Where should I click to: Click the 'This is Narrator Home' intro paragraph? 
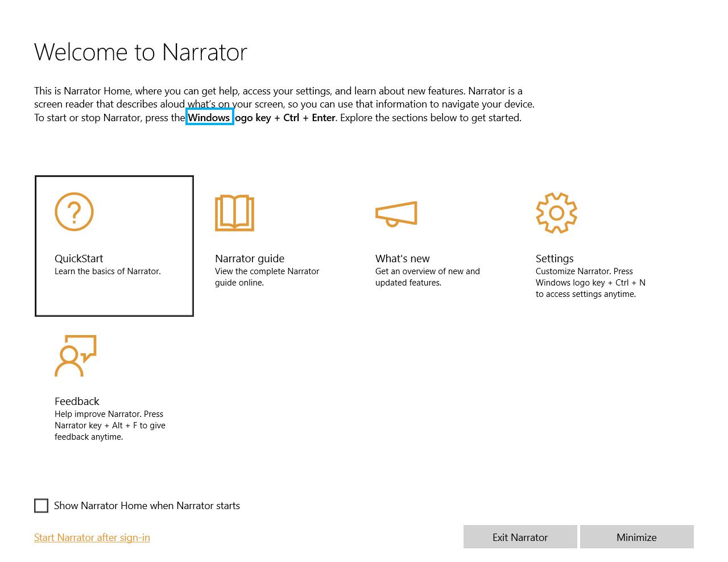(x=284, y=104)
